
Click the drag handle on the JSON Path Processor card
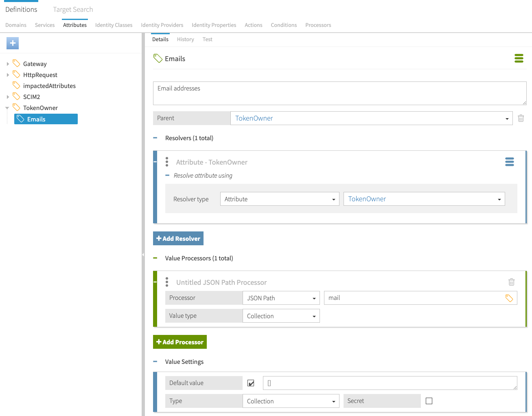(x=167, y=282)
